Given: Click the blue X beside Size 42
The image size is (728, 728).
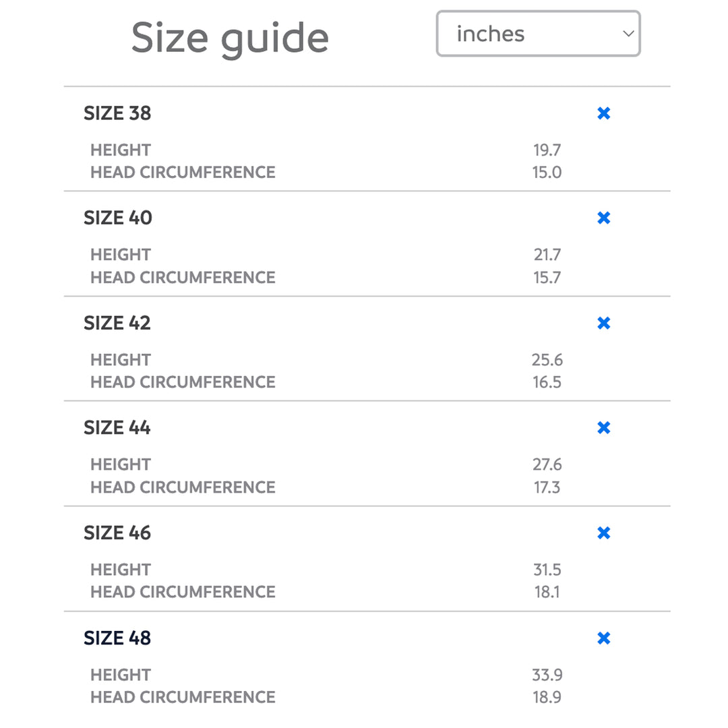Looking at the screenshot, I should [x=604, y=323].
